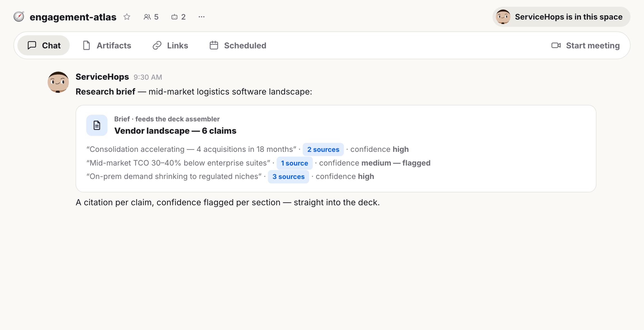Click the 2 sources citation chip
The height and width of the screenshot is (330, 644).
coord(323,150)
